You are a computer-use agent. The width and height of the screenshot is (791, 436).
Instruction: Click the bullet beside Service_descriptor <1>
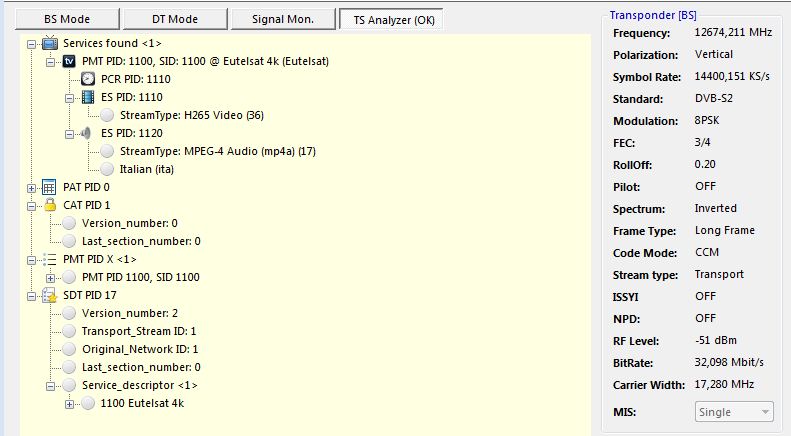click(69, 385)
